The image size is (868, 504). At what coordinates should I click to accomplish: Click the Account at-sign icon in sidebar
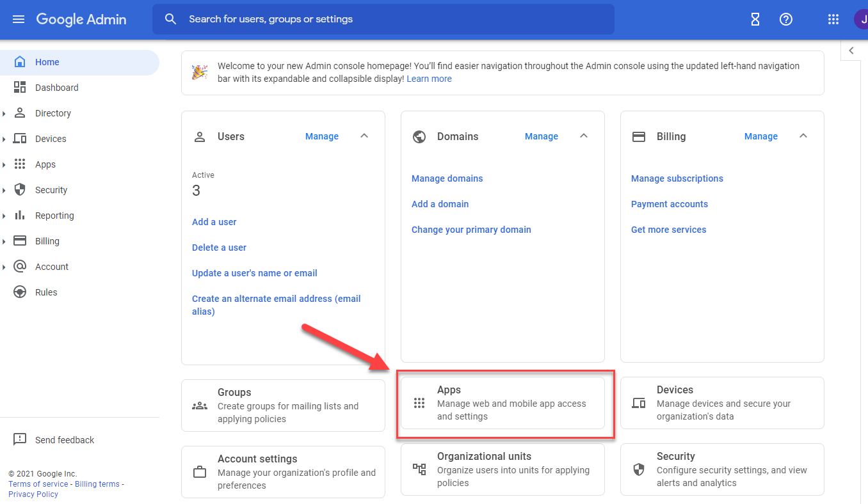pyautogui.click(x=20, y=267)
